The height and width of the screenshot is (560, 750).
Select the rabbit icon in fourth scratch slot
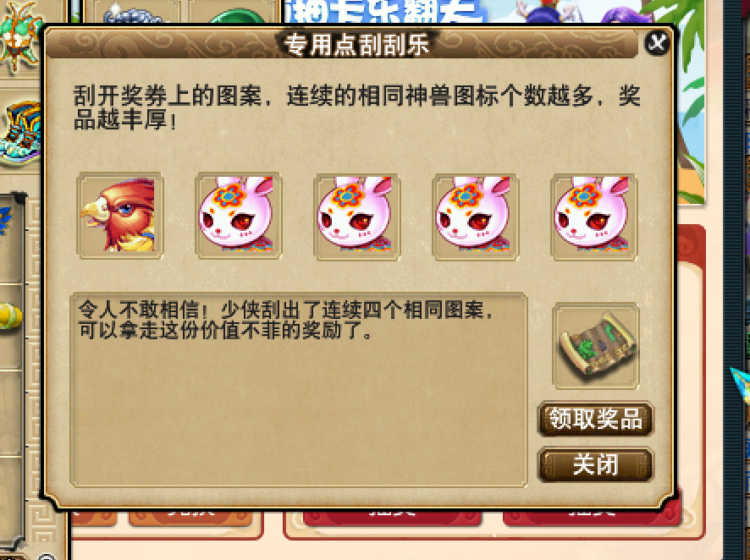(x=476, y=216)
